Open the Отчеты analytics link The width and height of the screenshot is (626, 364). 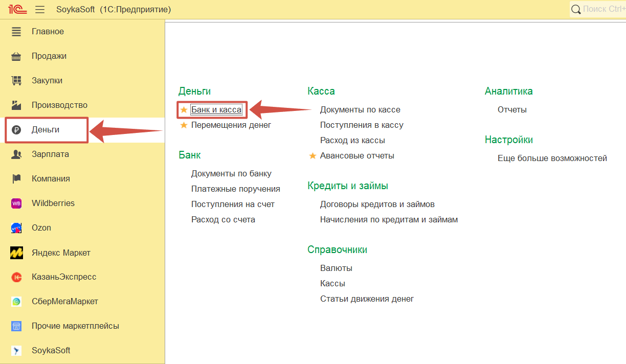(x=512, y=109)
